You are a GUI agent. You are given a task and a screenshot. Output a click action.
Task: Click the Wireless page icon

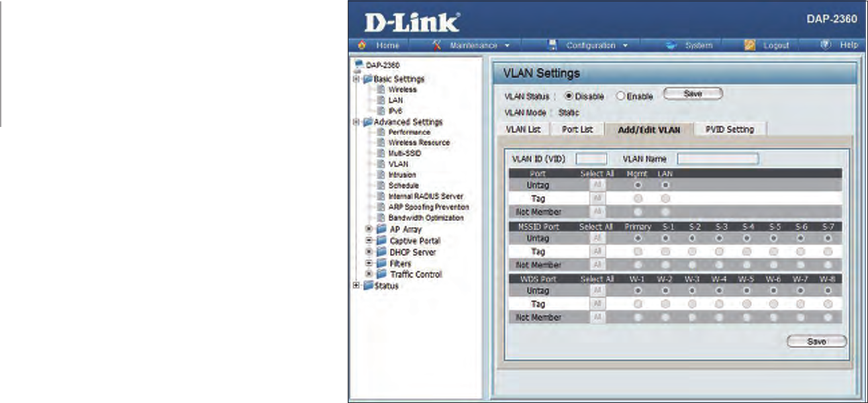coord(381,89)
